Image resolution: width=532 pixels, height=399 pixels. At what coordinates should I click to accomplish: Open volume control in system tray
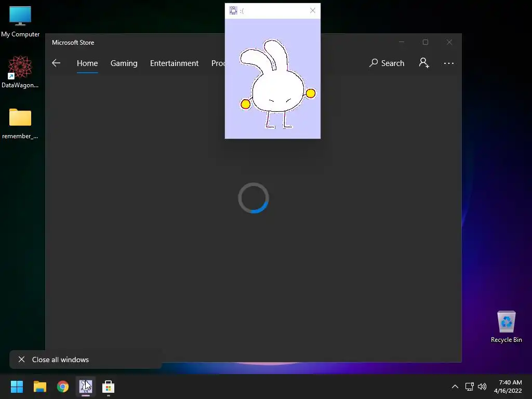click(x=482, y=387)
